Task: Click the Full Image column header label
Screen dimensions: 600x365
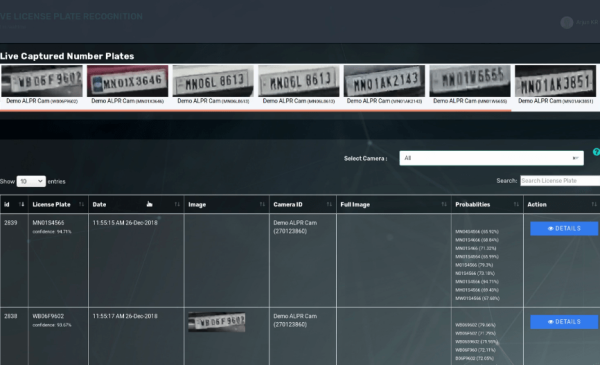Action: (x=355, y=204)
